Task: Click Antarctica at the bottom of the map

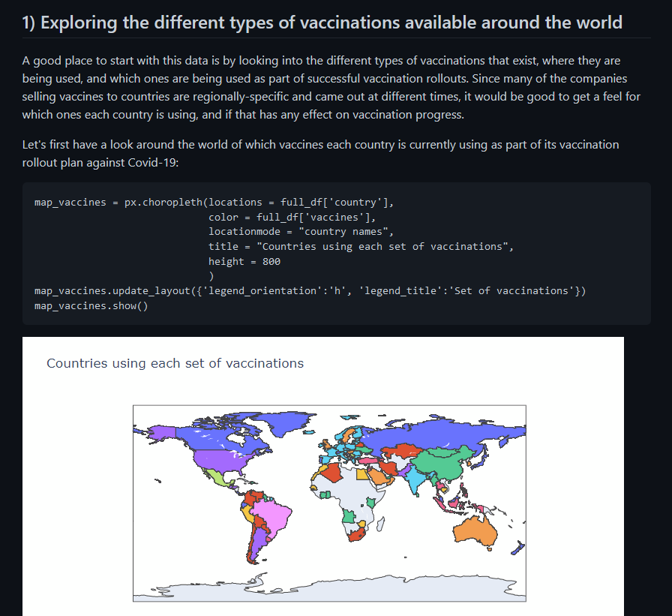Action: coord(337,590)
